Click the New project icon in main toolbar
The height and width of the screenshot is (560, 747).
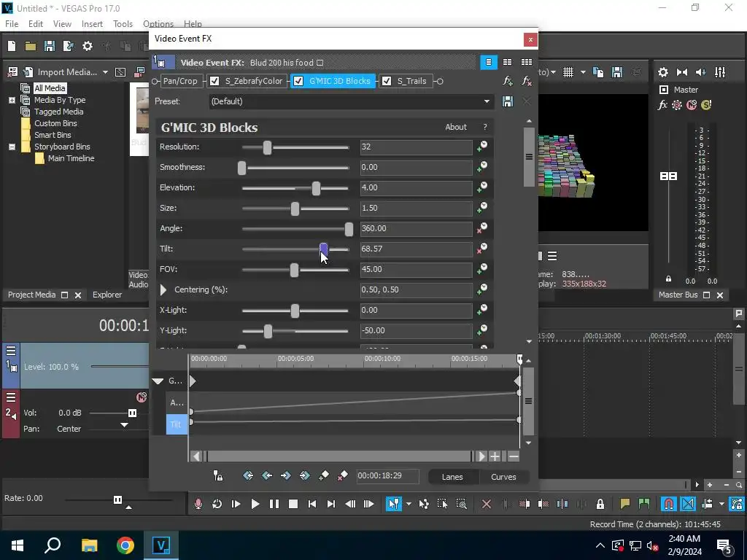coord(12,46)
